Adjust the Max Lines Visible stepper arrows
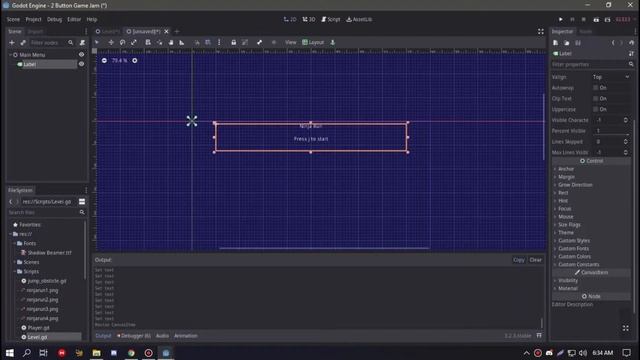Screen dimensions: 640x360 point(626,152)
